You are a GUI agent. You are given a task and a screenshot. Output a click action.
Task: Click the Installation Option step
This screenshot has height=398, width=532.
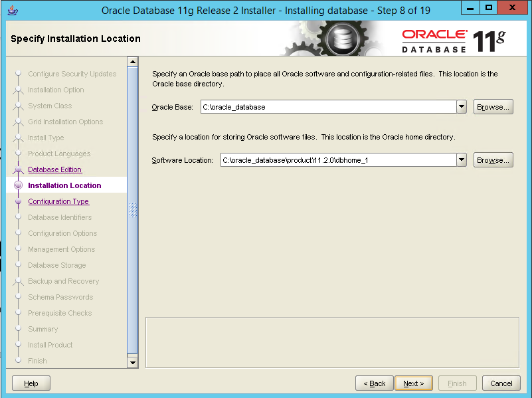[x=56, y=90]
